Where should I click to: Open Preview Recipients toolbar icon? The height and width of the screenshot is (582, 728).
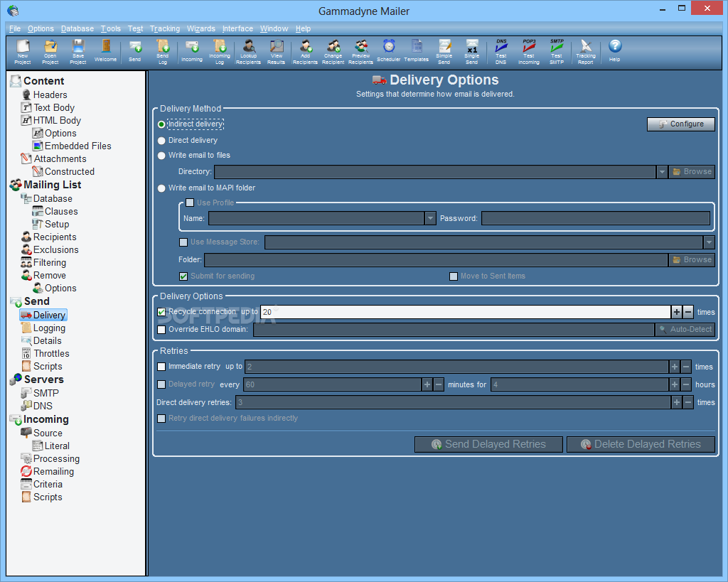coord(360,51)
